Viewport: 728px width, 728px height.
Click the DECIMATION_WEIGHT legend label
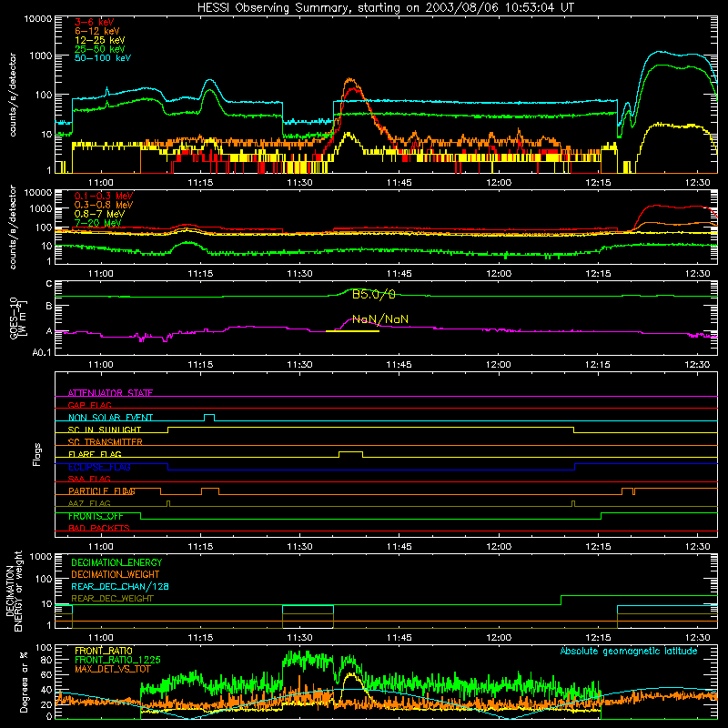tap(116, 574)
